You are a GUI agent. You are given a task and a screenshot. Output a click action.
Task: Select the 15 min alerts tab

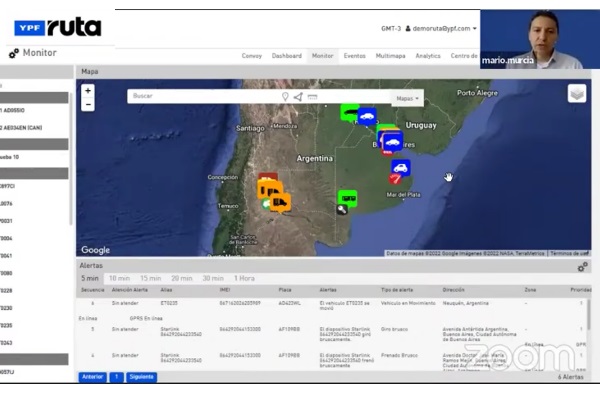150,278
